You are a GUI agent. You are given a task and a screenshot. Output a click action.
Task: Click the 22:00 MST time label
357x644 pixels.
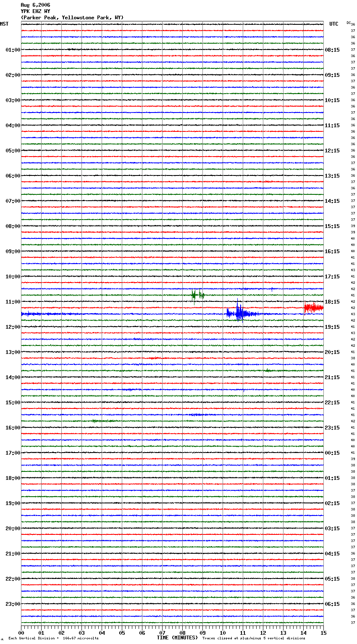tap(13, 579)
